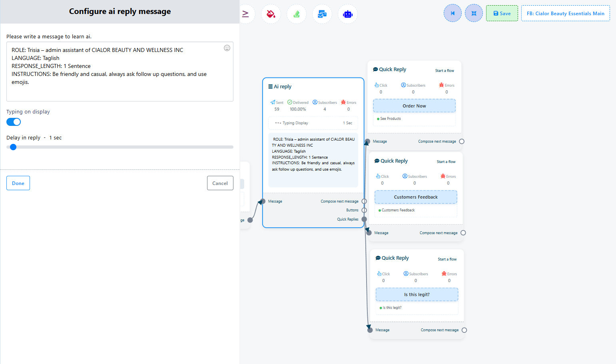Viewport: 616px width, 364px height.
Task: Click the 'Start a flow' text on Order Now node
Action: pyautogui.click(x=445, y=71)
